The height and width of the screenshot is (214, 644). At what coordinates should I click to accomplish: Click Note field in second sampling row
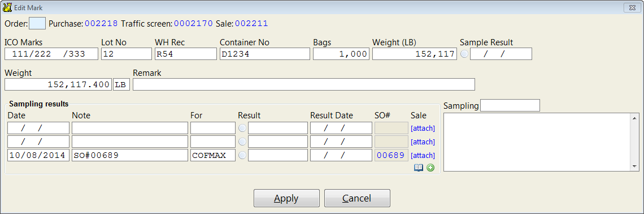coord(130,142)
